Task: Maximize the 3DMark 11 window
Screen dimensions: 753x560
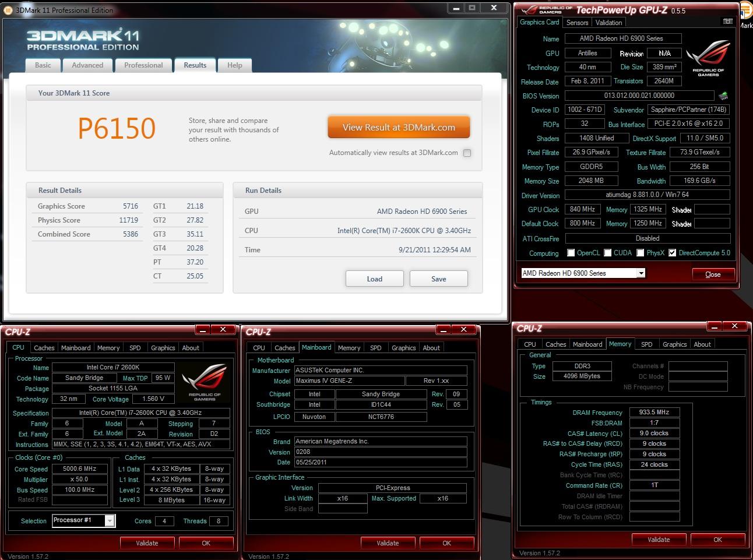Action: click(472, 8)
